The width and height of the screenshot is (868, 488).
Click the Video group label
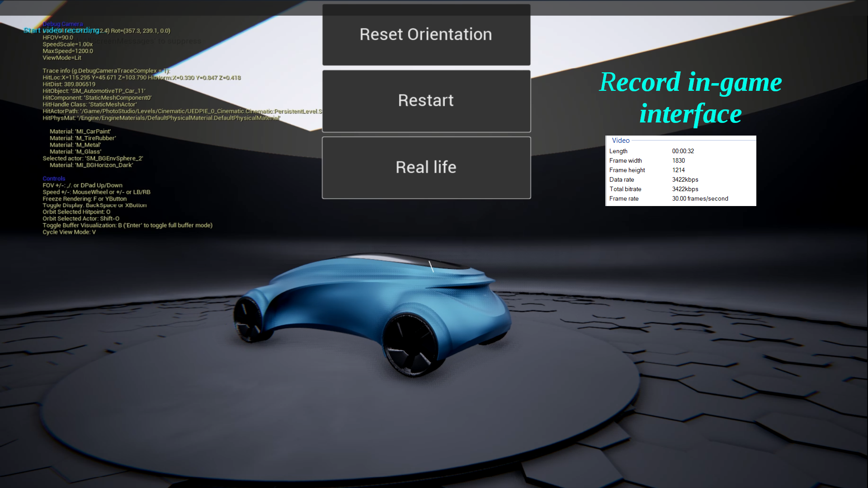[620, 141]
